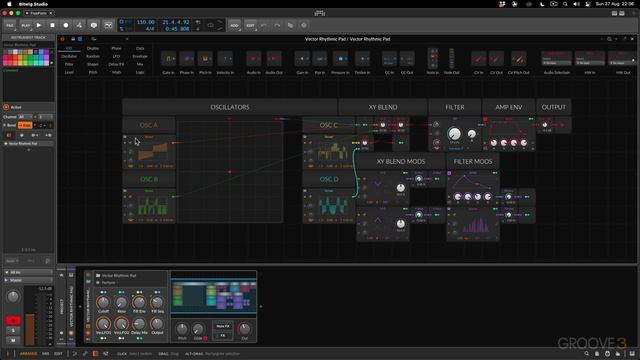Select the I/O module category tab
This screenshot has height=360, width=640.
[x=69, y=48]
